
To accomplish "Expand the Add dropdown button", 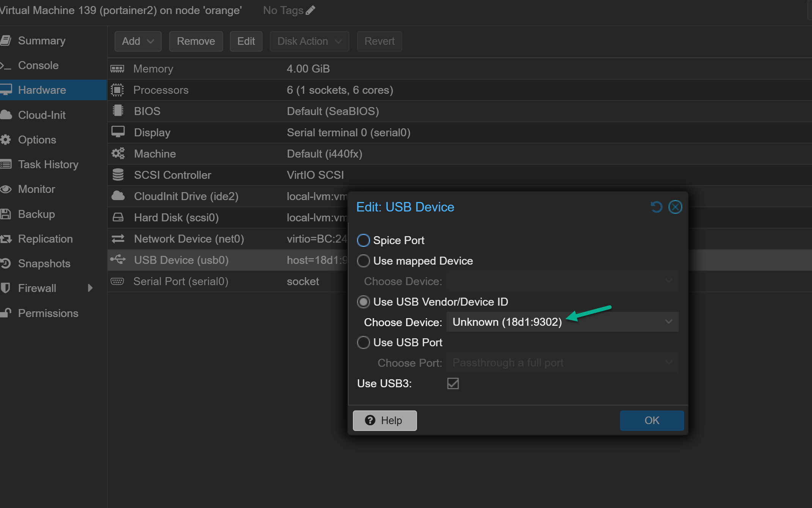I will [x=138, y=41].
